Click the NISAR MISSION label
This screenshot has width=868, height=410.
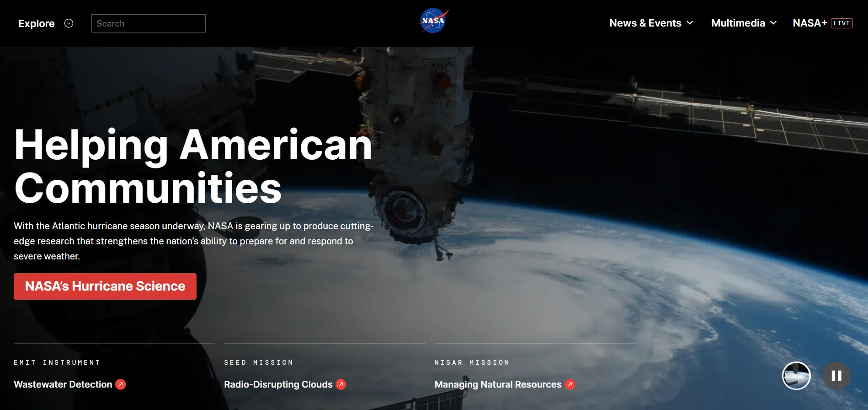click(472, 362)
